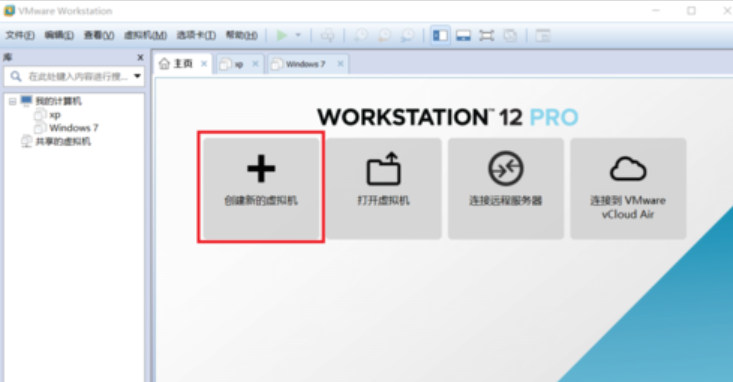This screenshot has width=733, height=382.
Task: Click the console view icon at toolbar end
Action: pyautogui.click(x=543, y=36)
